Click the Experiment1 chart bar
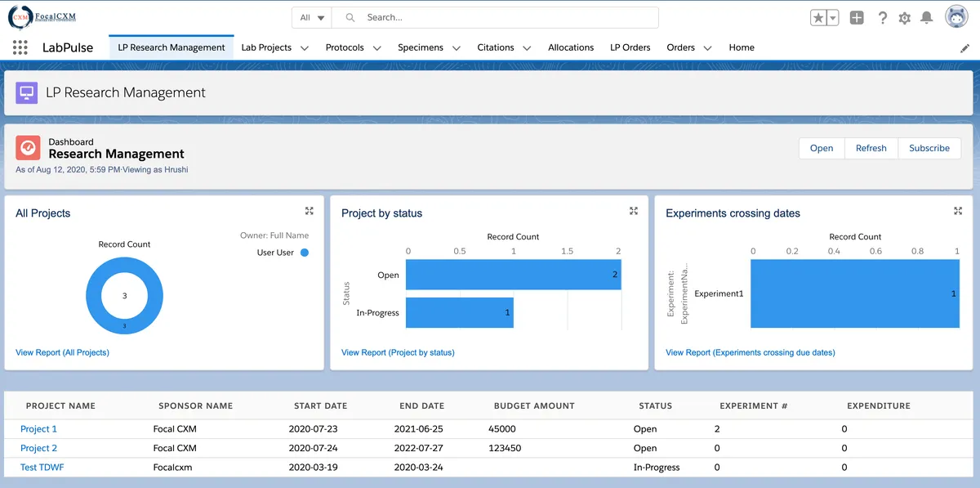 point(855,293)
